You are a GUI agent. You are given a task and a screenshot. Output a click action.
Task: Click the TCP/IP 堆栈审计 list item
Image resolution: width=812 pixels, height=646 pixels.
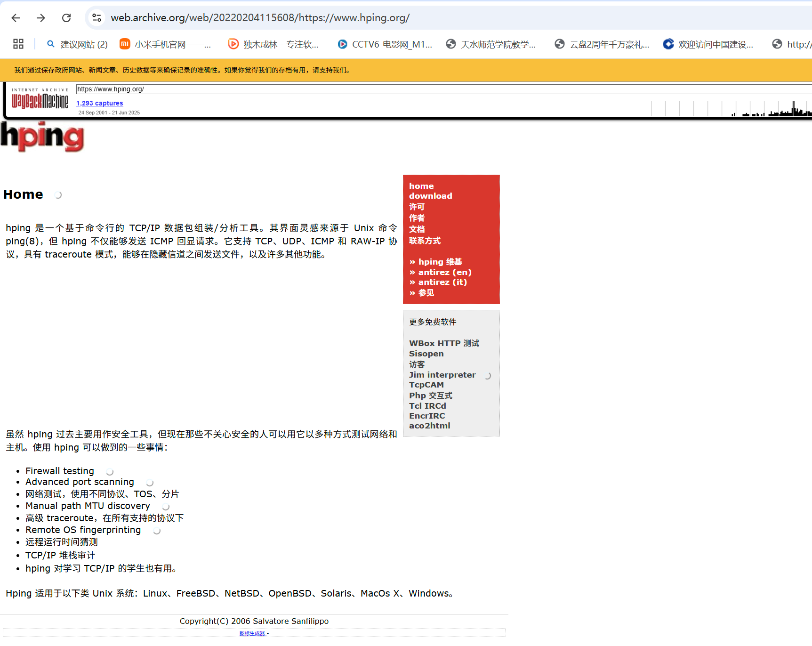coord(60,555)
